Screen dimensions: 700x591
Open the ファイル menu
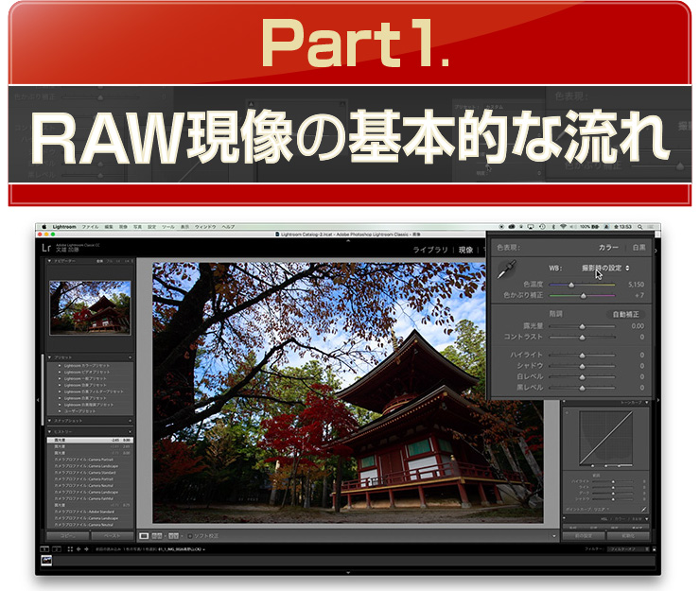(90, 227)
